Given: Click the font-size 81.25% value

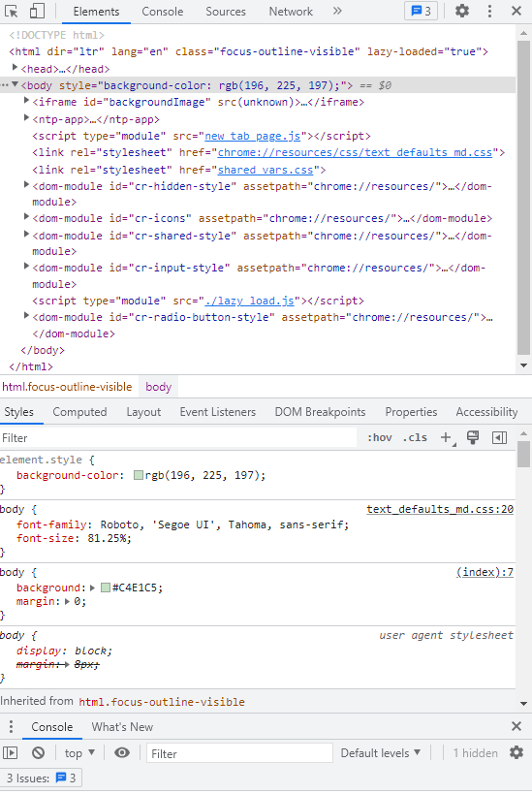Looking at the screenshot, I should pos(108,538).
